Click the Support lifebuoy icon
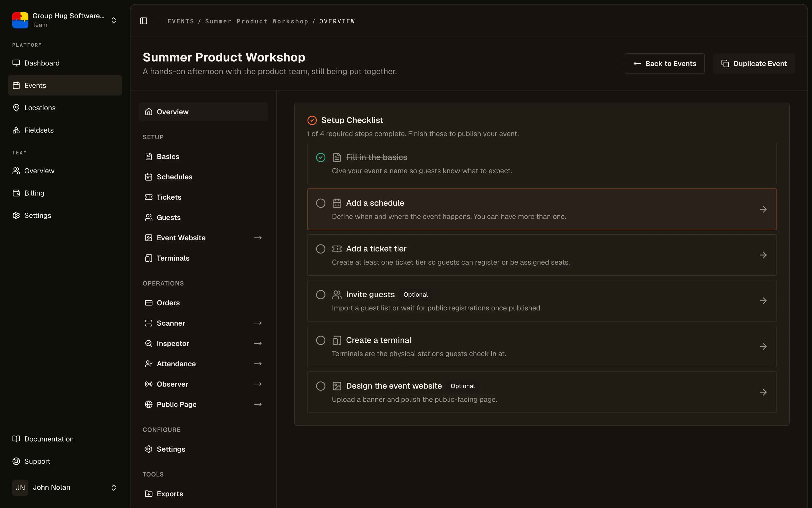 click(16, 461)
